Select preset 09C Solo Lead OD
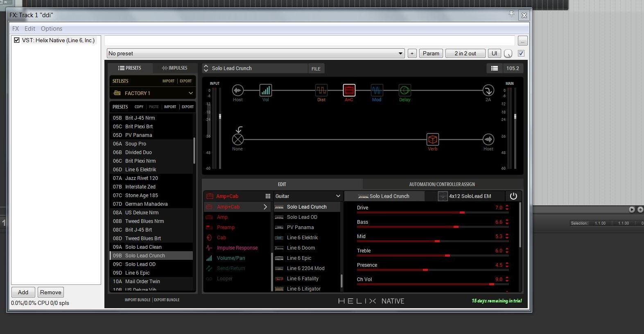Viewport: 644px width, 334px height. [x=151, y=264]
